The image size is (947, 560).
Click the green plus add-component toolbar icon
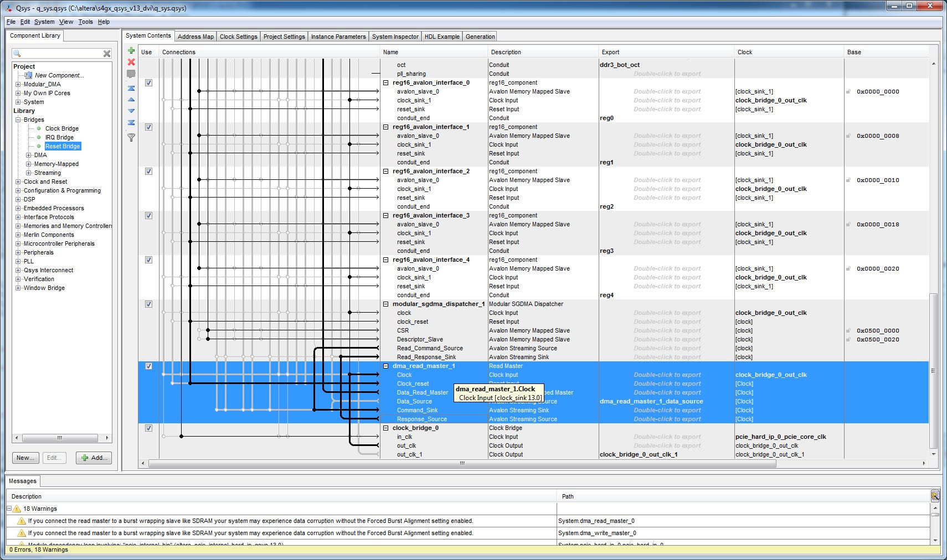(131, 51)
